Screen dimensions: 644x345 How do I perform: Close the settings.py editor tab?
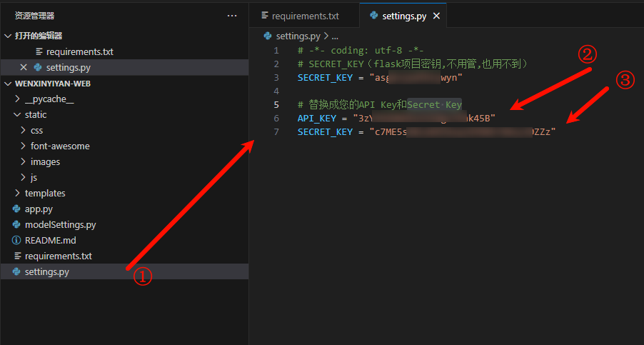click(437, 16)
